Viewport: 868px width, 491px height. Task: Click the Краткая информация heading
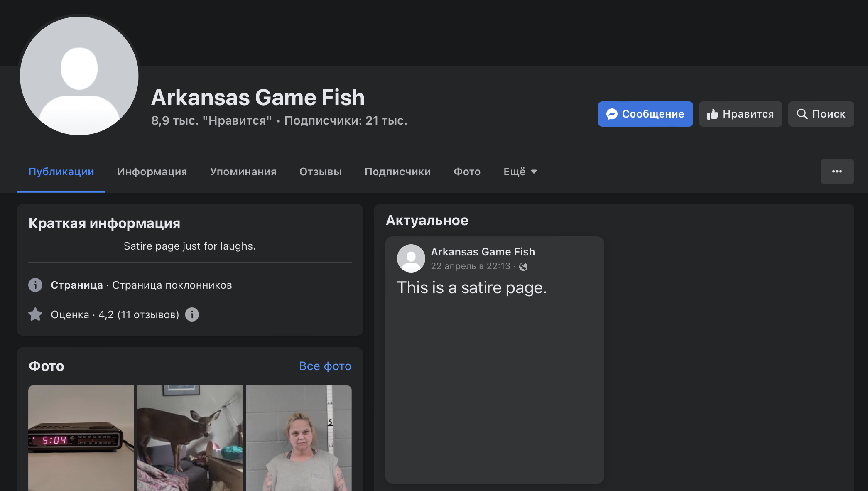pyautogui.click(x=104, y=223)
